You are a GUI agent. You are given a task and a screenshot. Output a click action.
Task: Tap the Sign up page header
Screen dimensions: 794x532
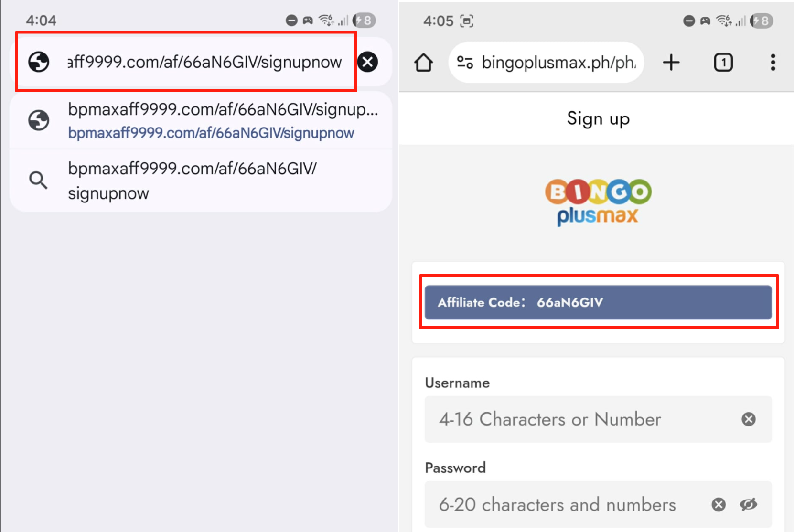[x=598, y=118]
